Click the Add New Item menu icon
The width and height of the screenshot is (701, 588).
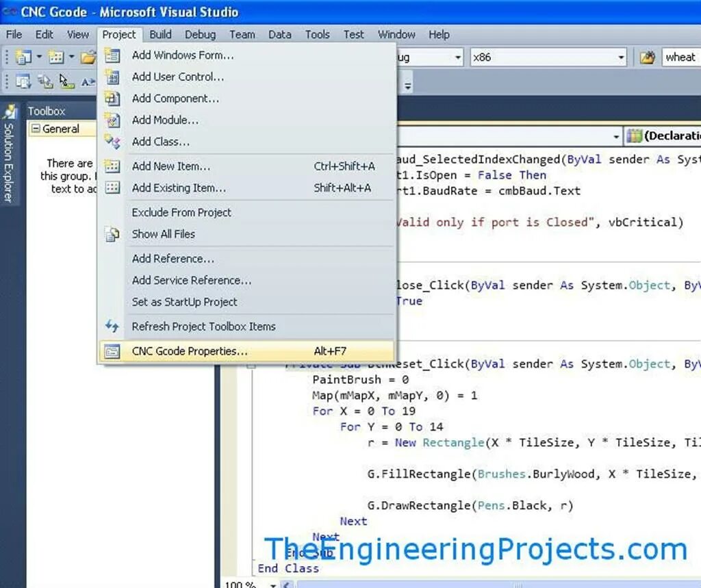pyautogui.click(x=112, y=166)
